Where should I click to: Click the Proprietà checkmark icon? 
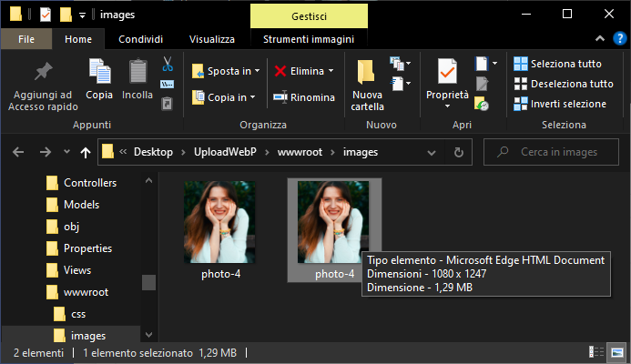coord(447,72)
